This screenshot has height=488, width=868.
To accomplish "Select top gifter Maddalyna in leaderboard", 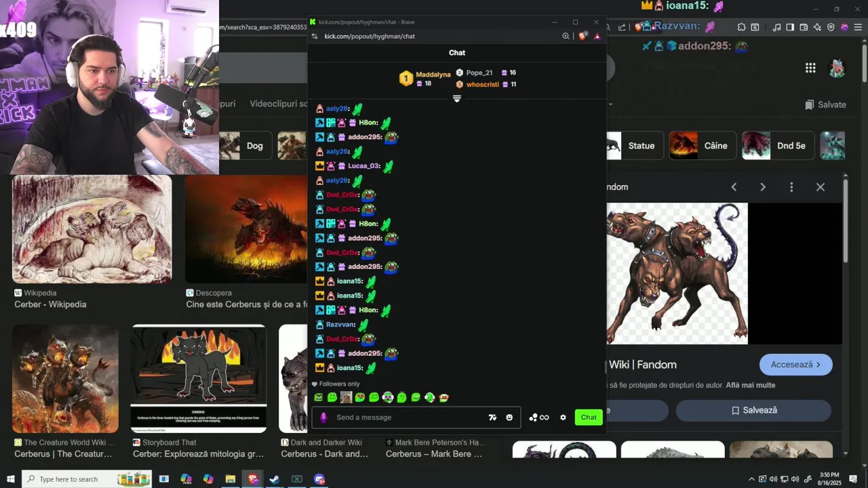I will [x=433, y=75].
